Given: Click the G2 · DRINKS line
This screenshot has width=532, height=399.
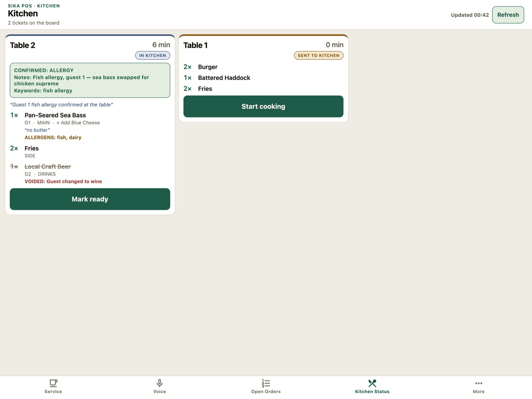Looking at the screenshot, I should tap(40, 174).
